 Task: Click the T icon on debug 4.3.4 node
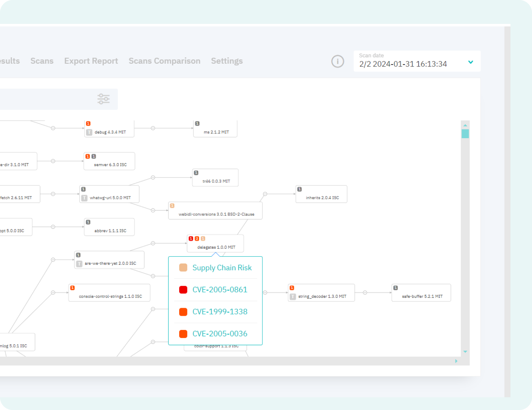(x=89, y=132)
